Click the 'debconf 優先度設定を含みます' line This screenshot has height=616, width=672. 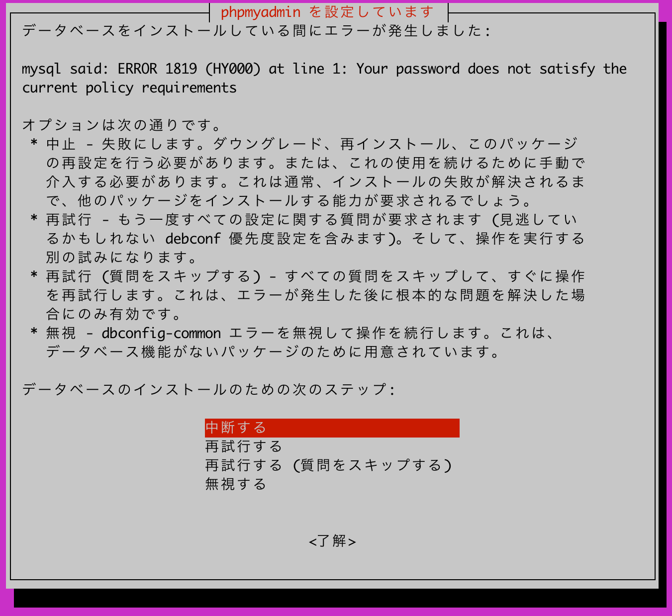pos(315,239)
